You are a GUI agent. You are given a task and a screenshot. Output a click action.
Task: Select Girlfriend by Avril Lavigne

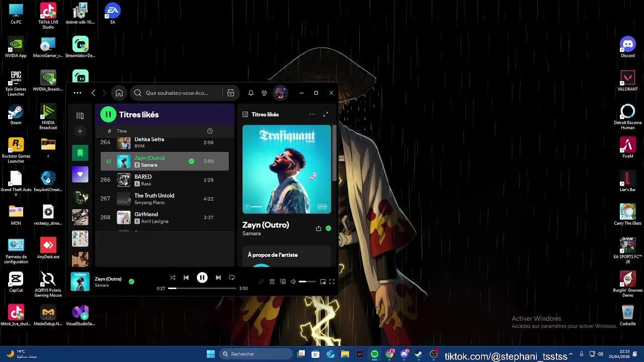[165, 218]
